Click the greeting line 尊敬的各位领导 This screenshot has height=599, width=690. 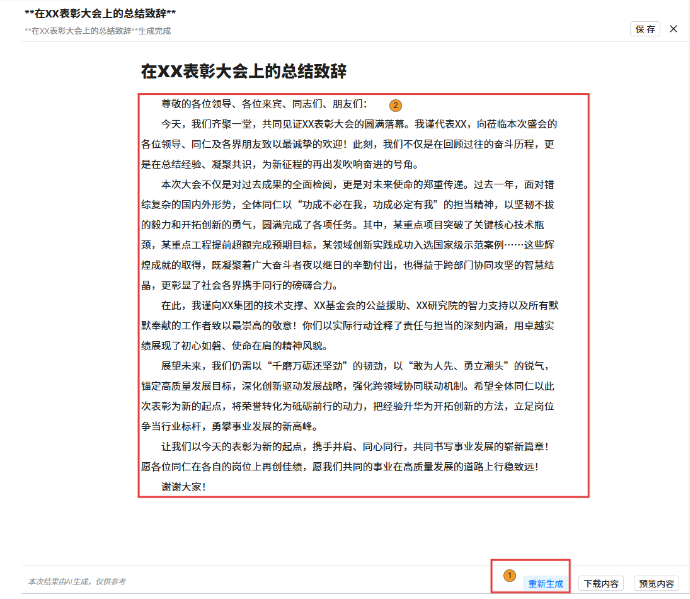pos(263,104)
